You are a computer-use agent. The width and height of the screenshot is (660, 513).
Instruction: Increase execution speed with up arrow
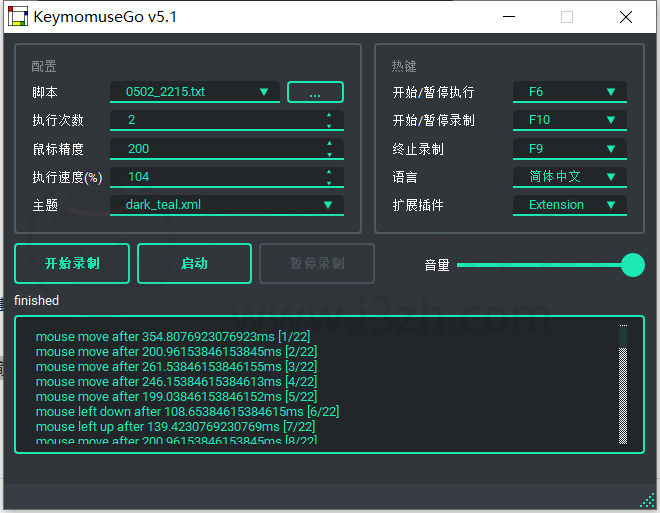(329, 171)
